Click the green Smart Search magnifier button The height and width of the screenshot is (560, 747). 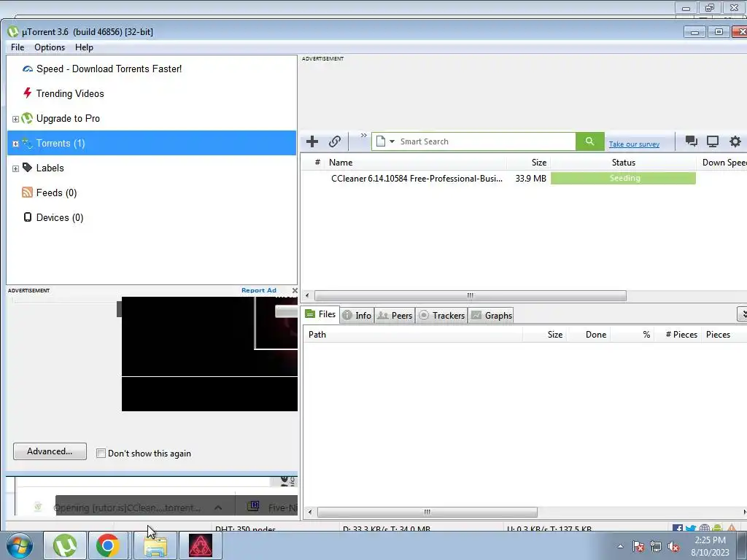[x=589, y=141]
